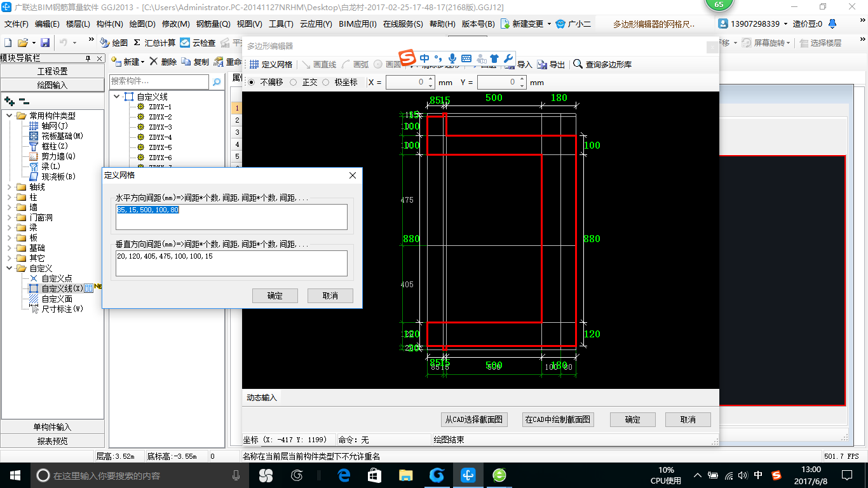The height and width of the screenshot is (488, 868).
Task: Open BIM应用(I) menu
Action: tap(358, 24)
